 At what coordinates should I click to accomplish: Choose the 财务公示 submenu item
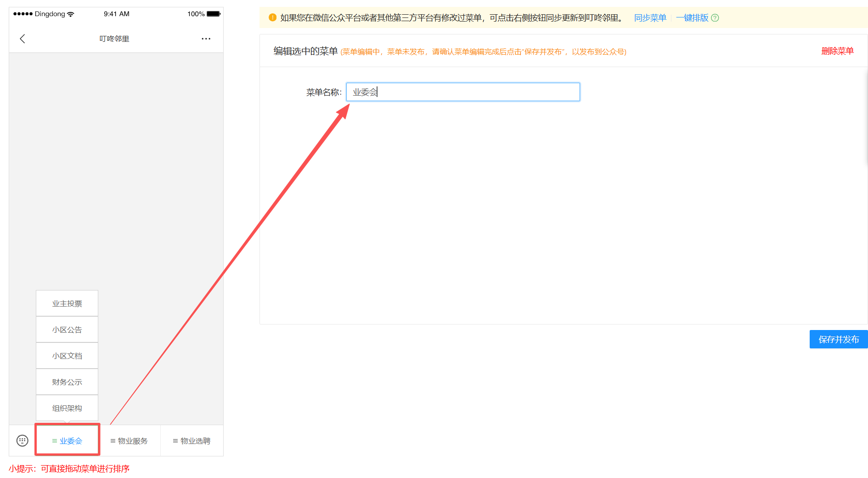point(67,382)
